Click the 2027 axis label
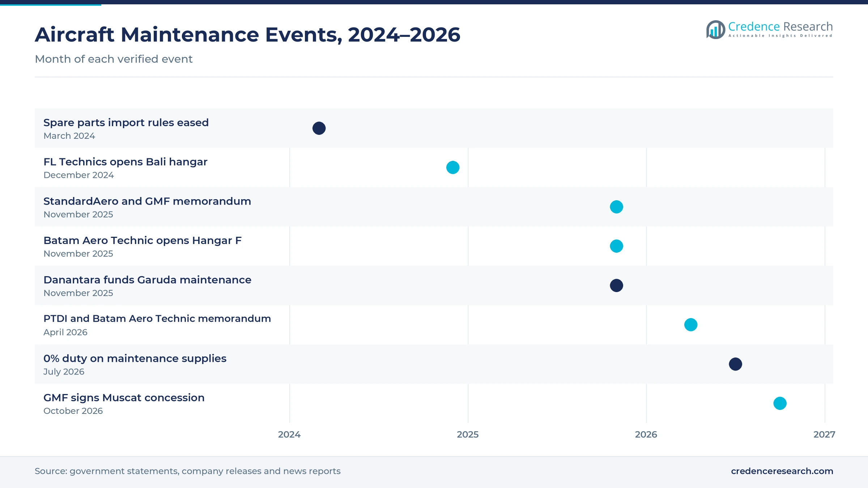This screenshot has width=868, height=488. 824,435
